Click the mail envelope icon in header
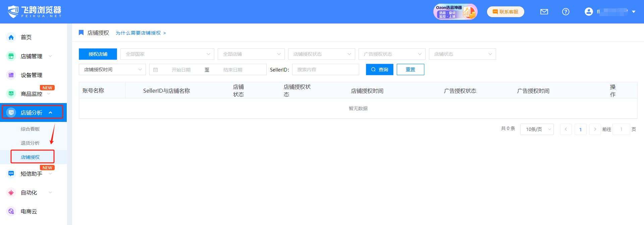The height and width of the screenshot is (225, 644). (544, 12)
